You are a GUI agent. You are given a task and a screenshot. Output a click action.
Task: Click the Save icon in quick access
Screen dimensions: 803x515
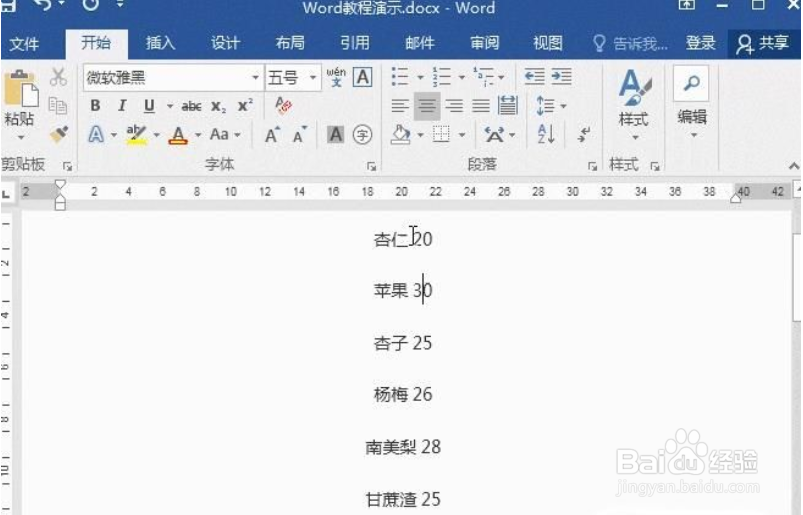[x=9, y=5]
